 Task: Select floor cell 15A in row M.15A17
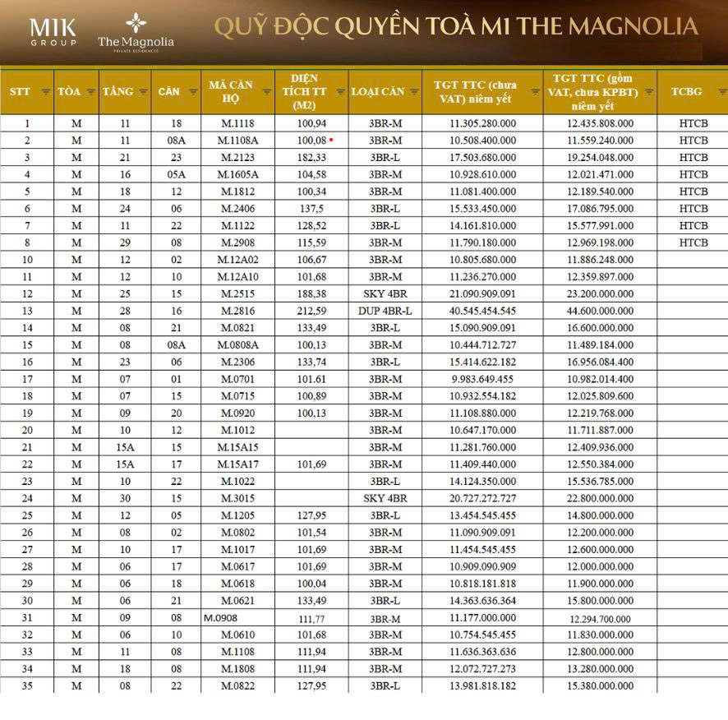125,464
